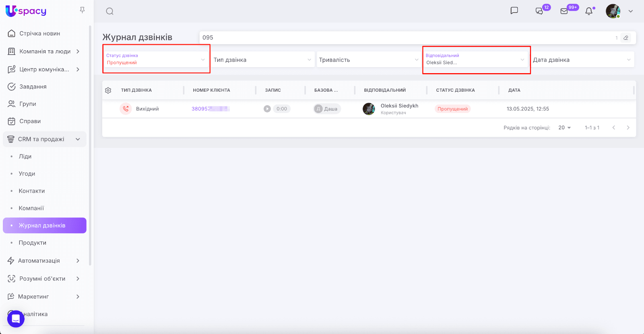Open the mail inbox icon with 99+ badge
The image size is (644, 334).
pyautogui.click(x=564, y=11)
